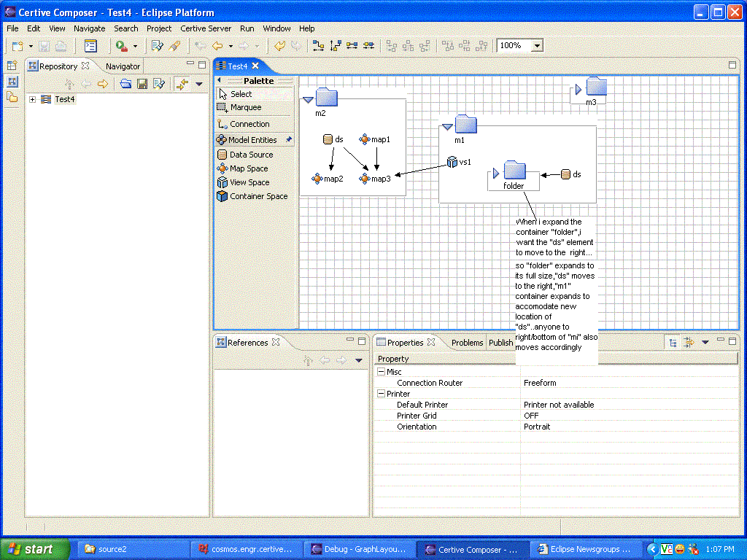
Task: Click the m1 container folder icon
Action: [466, 124]
